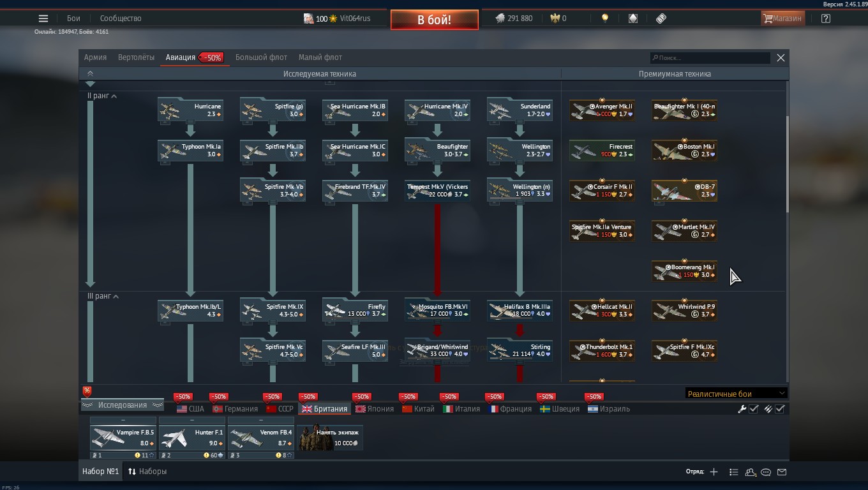This screenshot has height=490, width=868.
Task: Switch to the Большой флот tab
Action: coord(261,57)
